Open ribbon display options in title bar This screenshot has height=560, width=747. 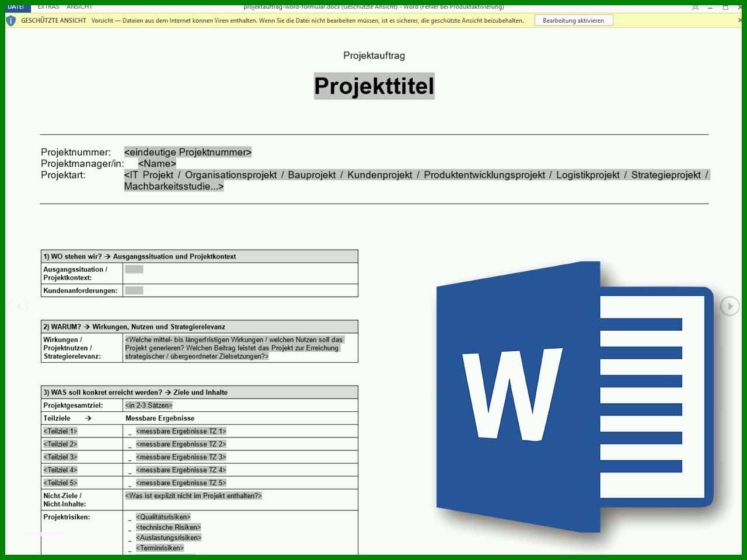pyautogui.click(x=695, y=8)
